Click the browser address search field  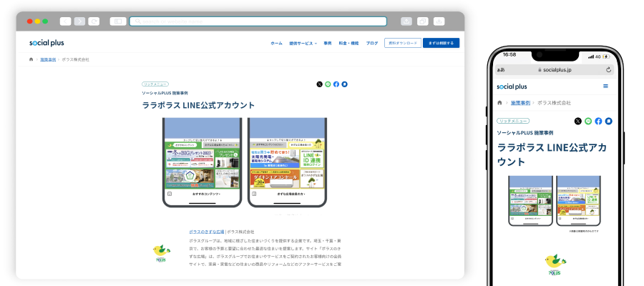[258, 21]
